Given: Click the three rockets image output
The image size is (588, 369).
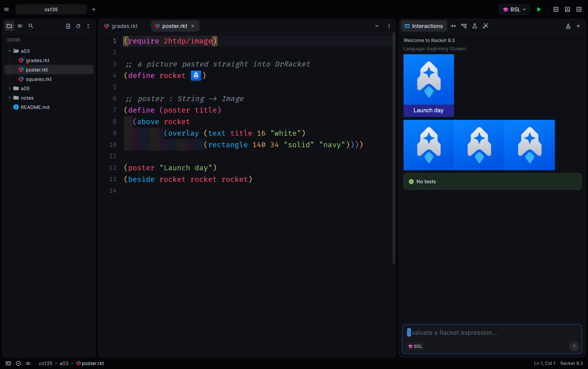Looking at the screenshot, I should point(479,145).
